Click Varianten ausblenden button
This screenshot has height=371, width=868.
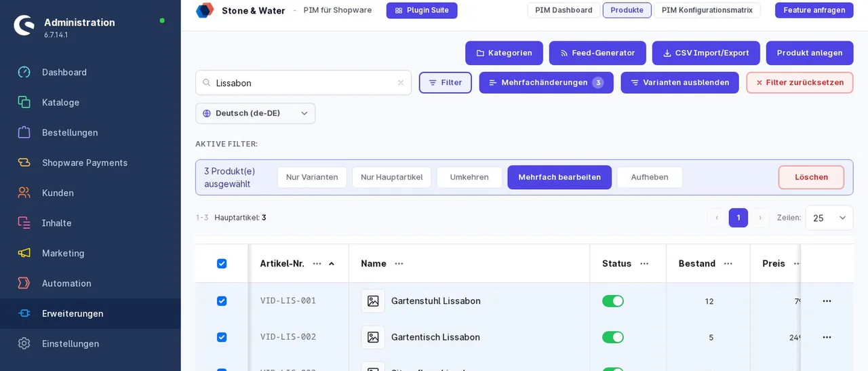point(679,83)
